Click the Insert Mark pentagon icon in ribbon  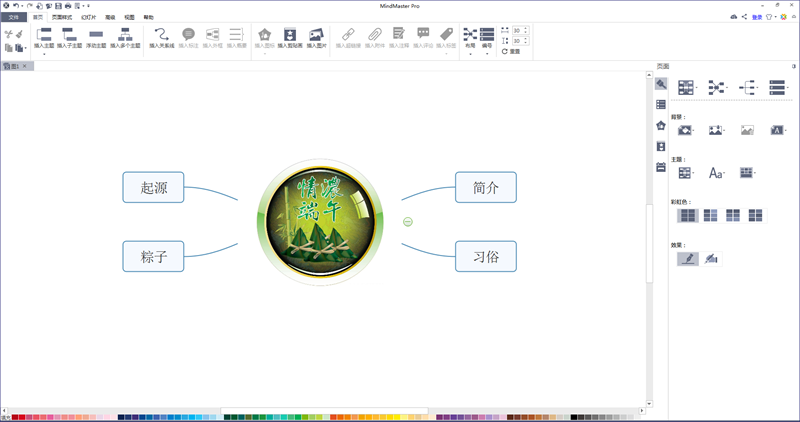(264, 34)
